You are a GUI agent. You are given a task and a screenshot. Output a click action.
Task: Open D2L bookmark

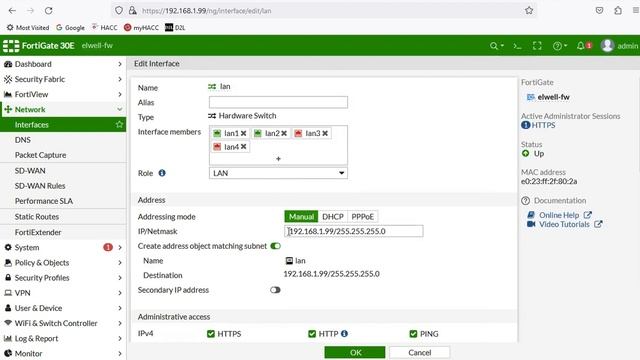175,28
